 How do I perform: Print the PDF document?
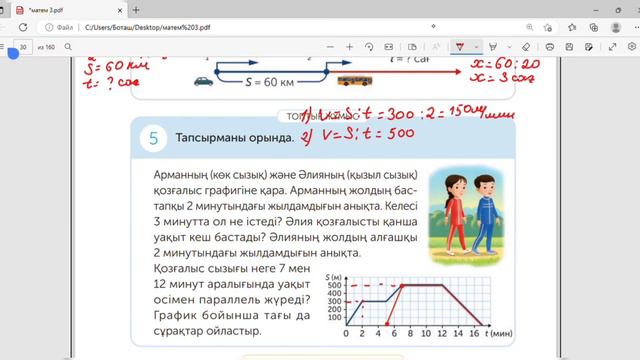550,47
